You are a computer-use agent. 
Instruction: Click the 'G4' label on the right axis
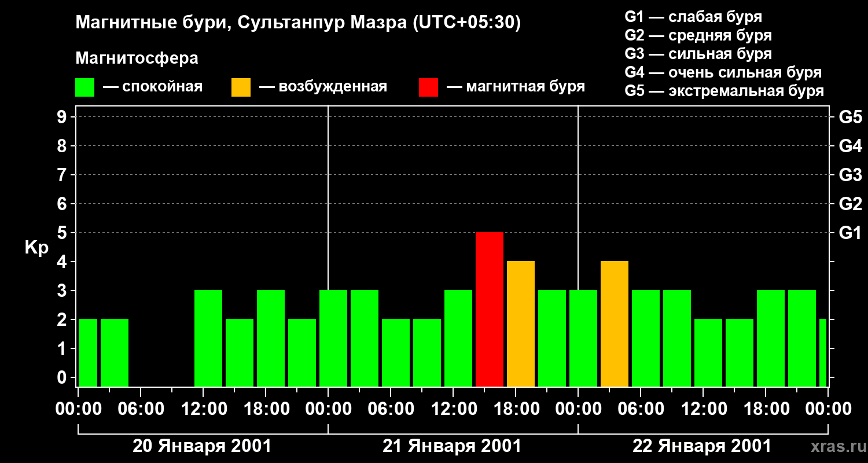pos(850,146)
